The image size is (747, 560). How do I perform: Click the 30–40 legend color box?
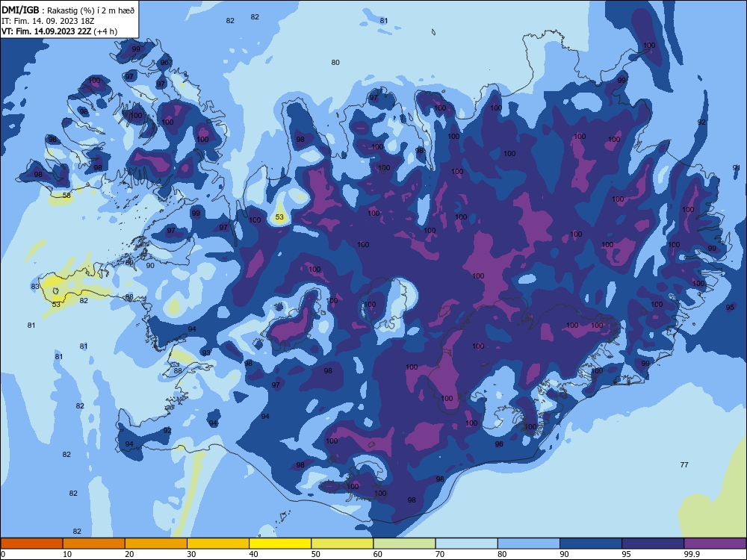[218, 544]
